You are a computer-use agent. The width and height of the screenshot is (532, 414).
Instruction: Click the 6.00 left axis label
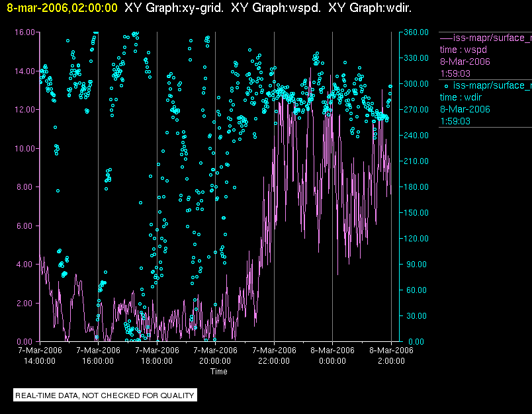tap(26, 226)
